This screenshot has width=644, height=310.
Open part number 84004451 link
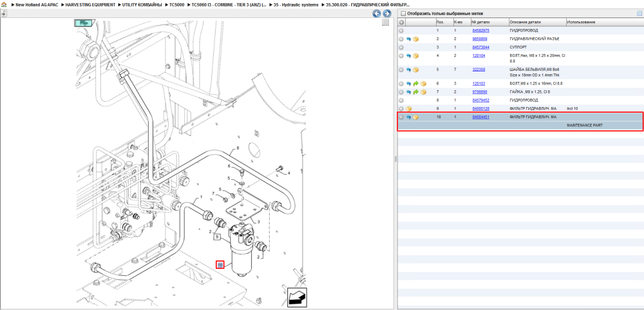[x=480, y=117]
